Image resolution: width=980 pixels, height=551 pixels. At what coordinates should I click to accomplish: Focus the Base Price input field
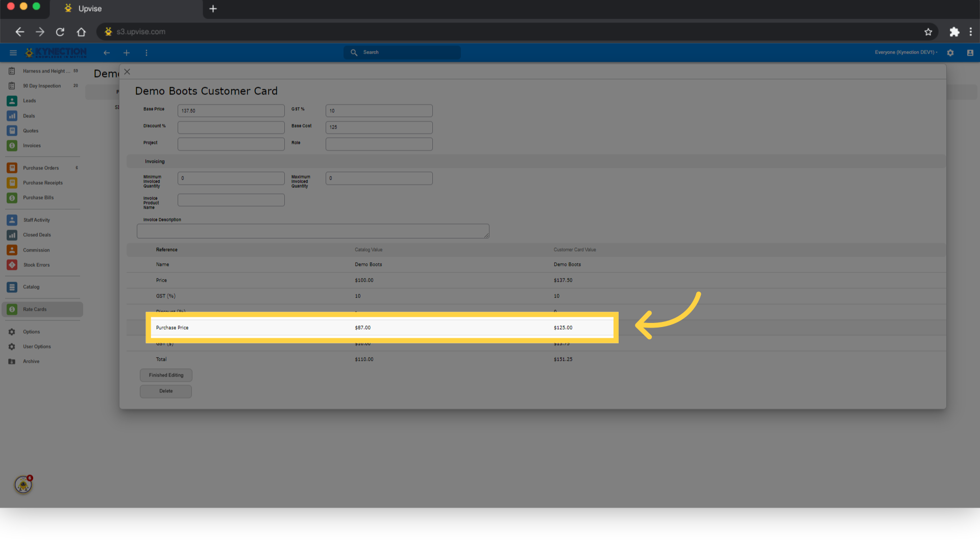click(x=231, y=111)
